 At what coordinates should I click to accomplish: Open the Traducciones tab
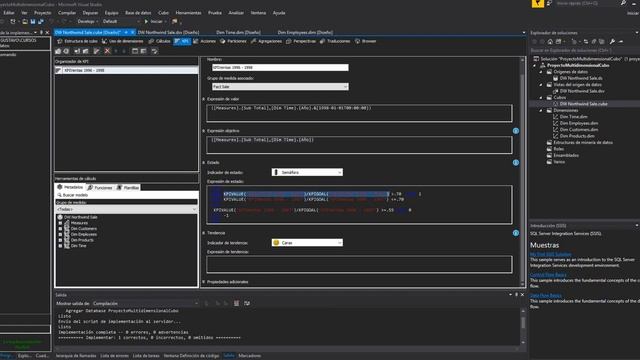coord(335,41)
